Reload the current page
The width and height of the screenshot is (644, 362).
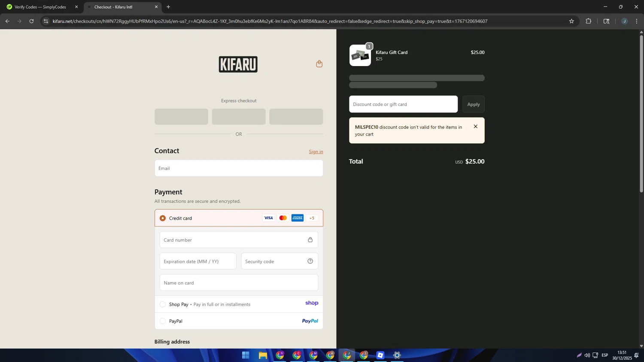pyautogui.click(x=31, y=21)
